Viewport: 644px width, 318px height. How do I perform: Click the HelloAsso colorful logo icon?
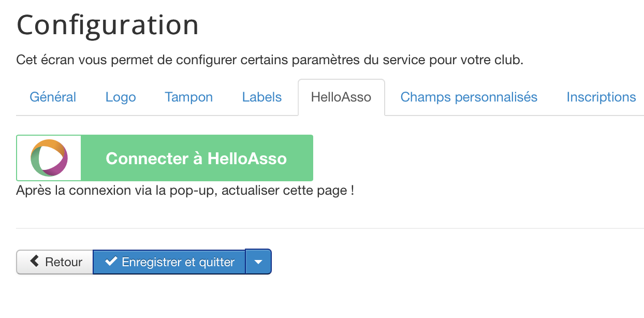click(49, 158)
